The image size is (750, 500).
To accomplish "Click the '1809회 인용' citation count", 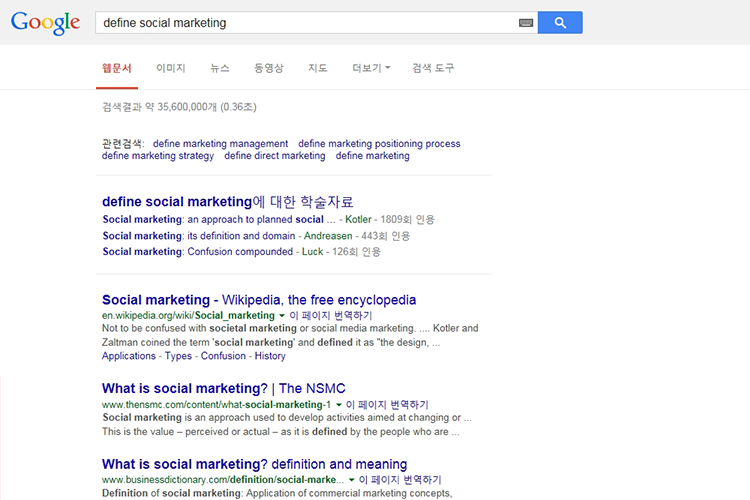I will [408, 220].
